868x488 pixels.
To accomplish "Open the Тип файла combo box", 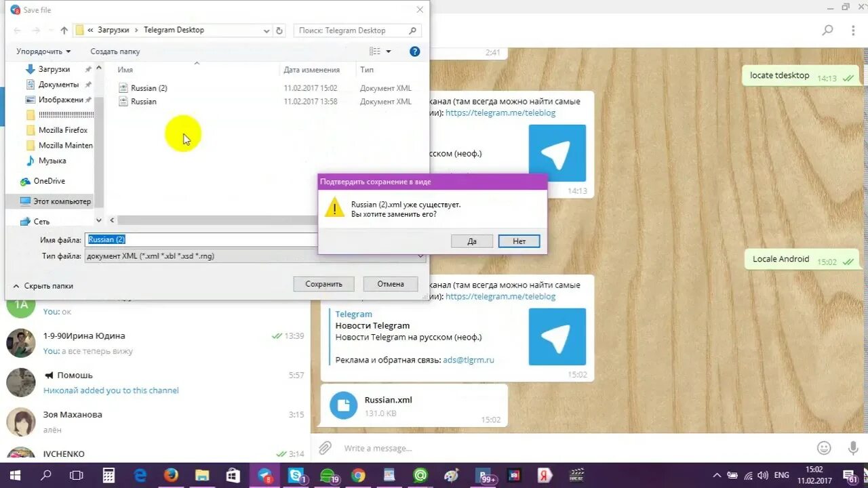I will point(255,256).
